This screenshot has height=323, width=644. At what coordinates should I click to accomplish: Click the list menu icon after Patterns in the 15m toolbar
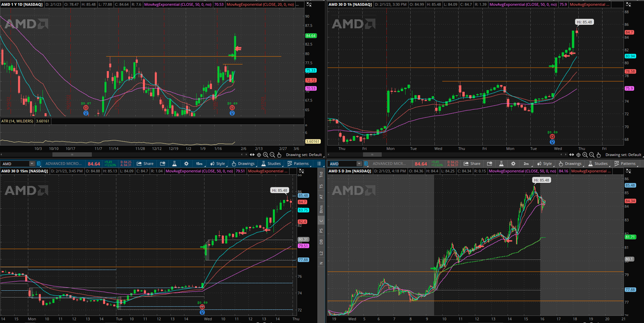click(319, 164)
